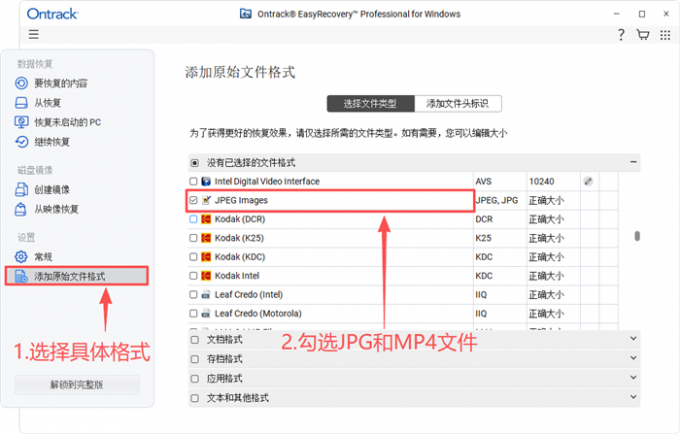Viewport: 680px width, 434px height.
Task: Check Intel Digital Video Interface checkbox
Action: tap(193, 181)
